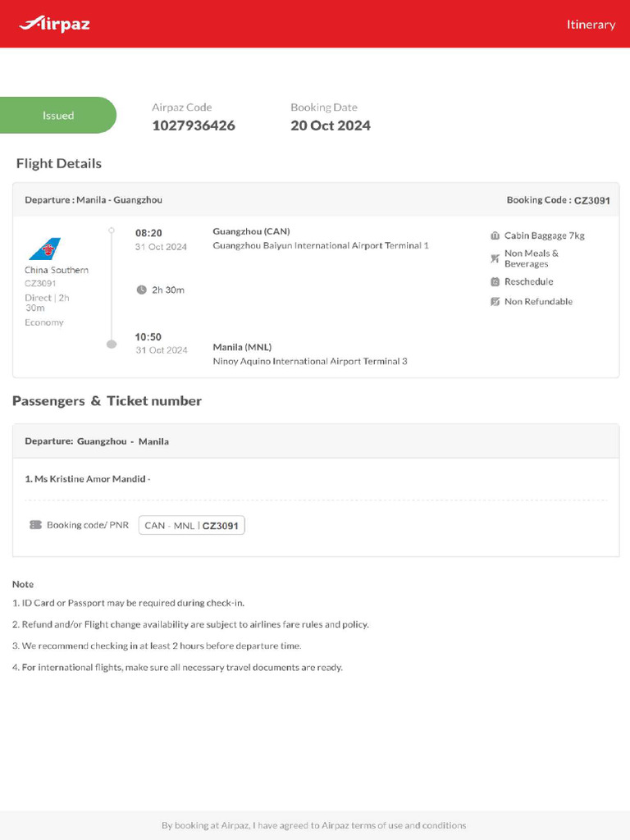Image resolution: width=630 pixels, height=840 pixels.
Task: Click the CAN - MNL CZ3091 PNR box
Action: pyautogui.click(x=192, y=525)
